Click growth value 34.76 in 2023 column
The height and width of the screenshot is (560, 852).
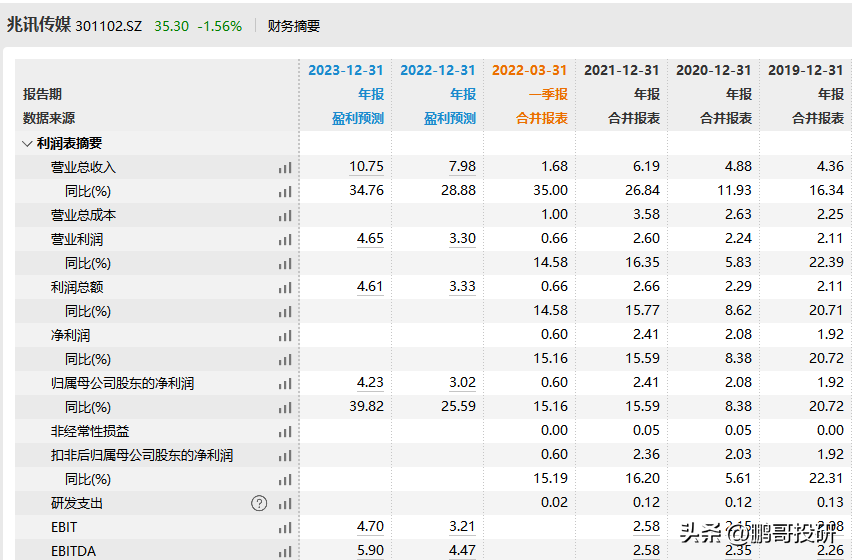(366, 191)
